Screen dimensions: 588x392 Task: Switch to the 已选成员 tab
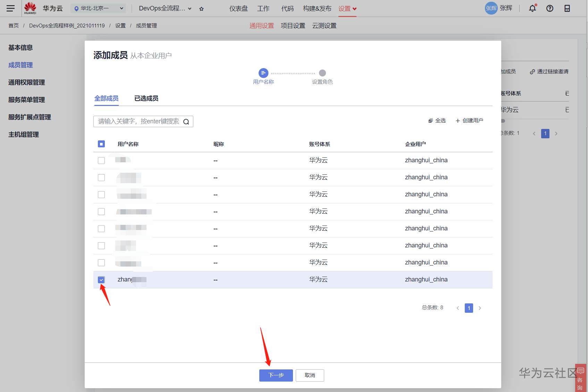146,98
